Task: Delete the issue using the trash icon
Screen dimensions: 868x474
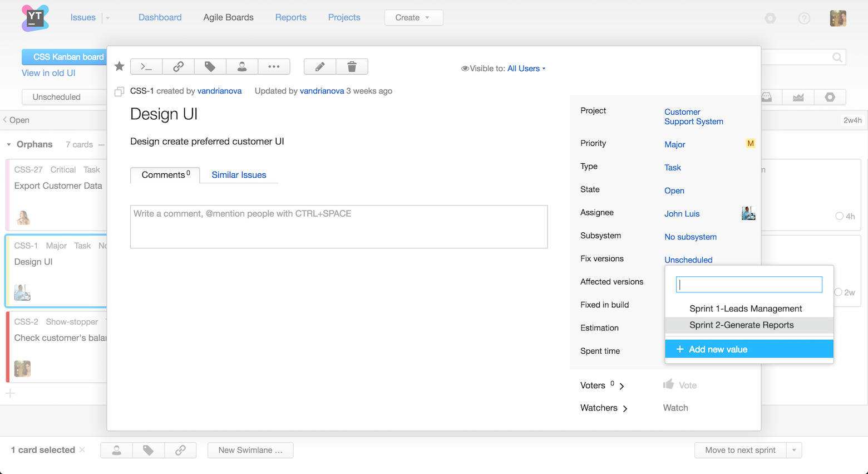Action: point(352,66)
